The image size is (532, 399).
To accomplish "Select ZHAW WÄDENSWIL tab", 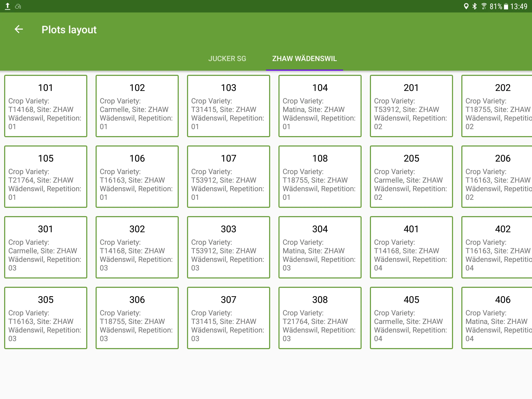I will coord(304,58).
